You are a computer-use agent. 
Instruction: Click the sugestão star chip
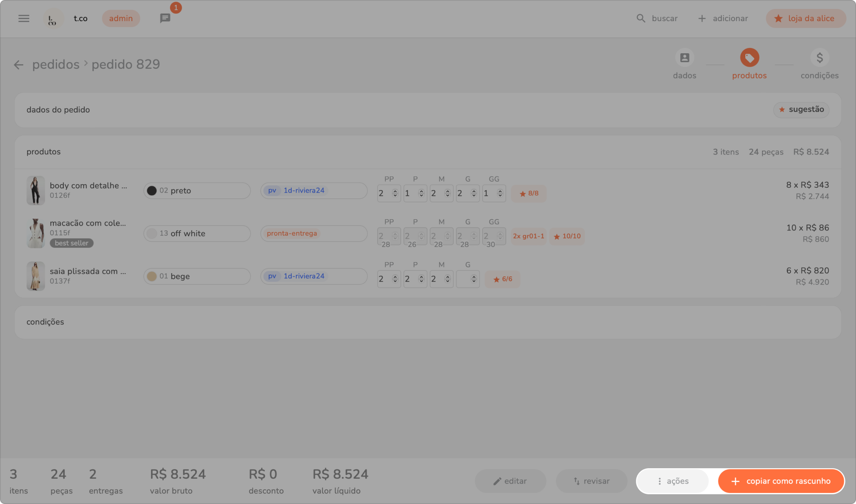coord(801,109)
